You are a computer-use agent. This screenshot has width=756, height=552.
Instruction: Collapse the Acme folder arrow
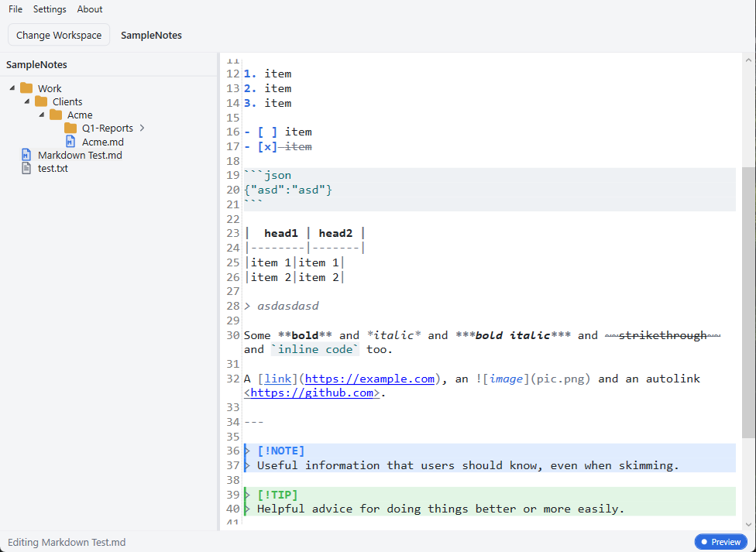tap(42, 115)
